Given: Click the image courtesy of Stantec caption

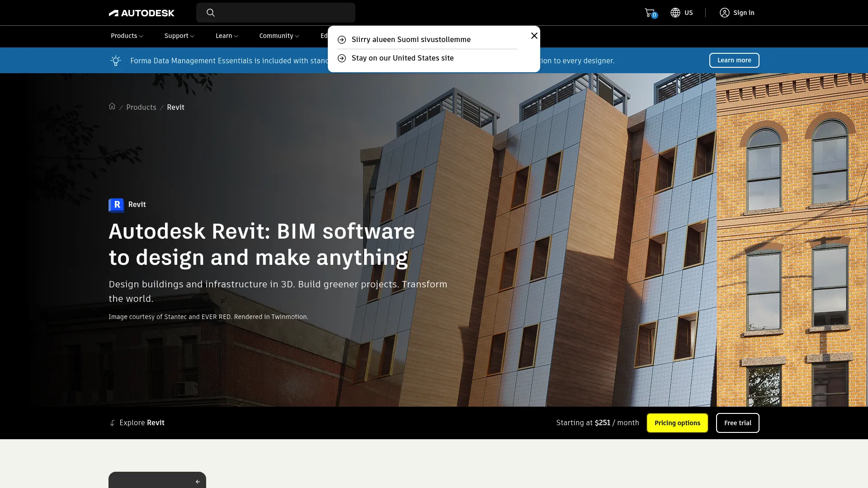Looking at the screenshot, I should coord(208,317).
